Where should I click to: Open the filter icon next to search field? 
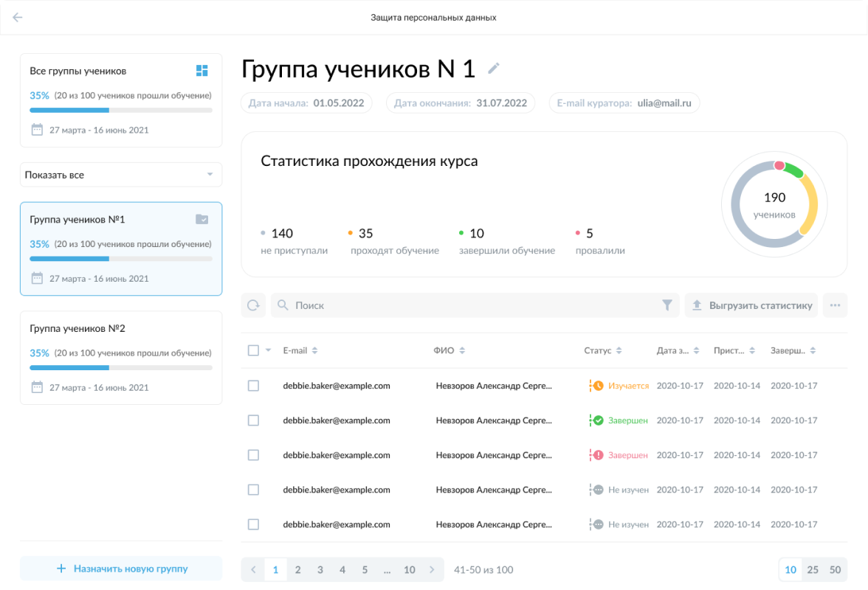(x=667, y=305)
